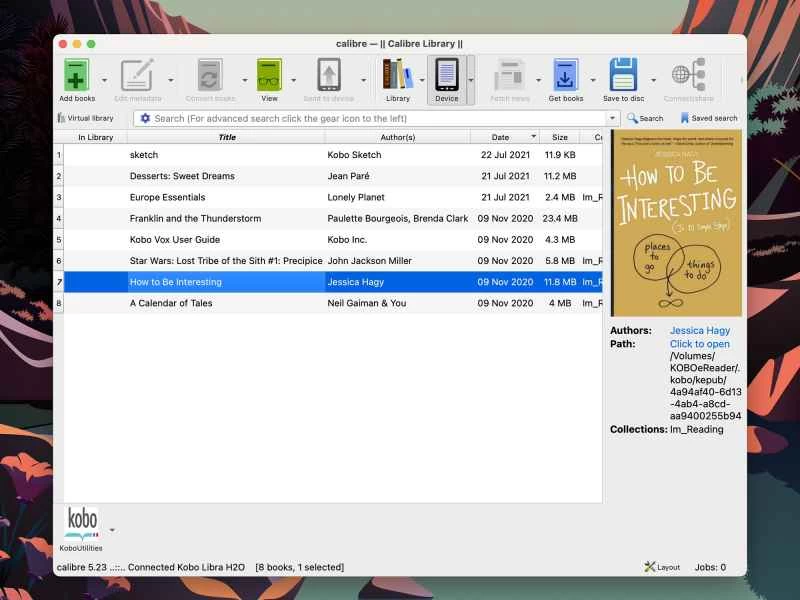Open the Jessica Hagy author link

pos(700,331)
